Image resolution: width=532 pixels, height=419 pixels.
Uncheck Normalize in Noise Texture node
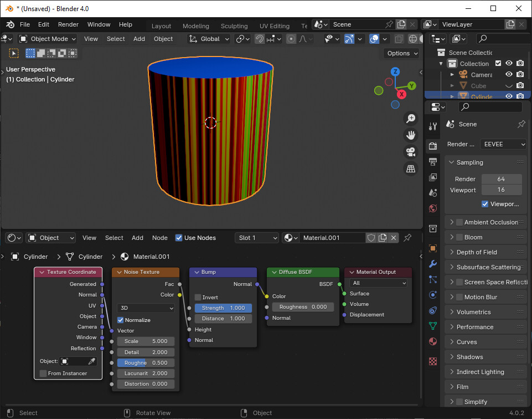tap(121, 320)
